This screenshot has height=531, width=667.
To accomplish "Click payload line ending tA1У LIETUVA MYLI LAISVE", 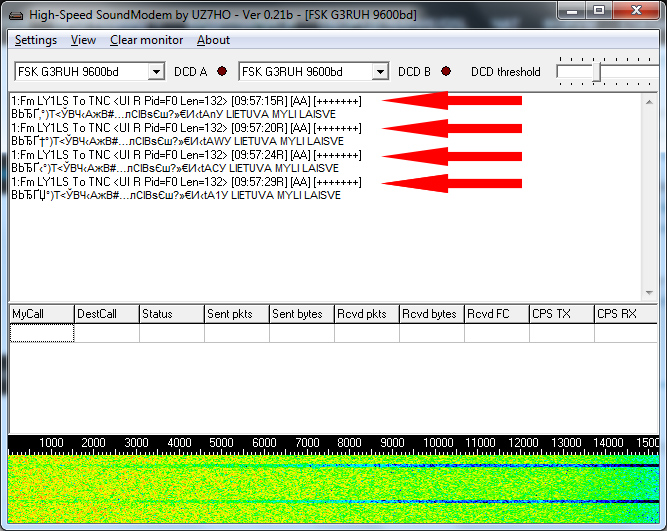I will (x=176, y=195).
